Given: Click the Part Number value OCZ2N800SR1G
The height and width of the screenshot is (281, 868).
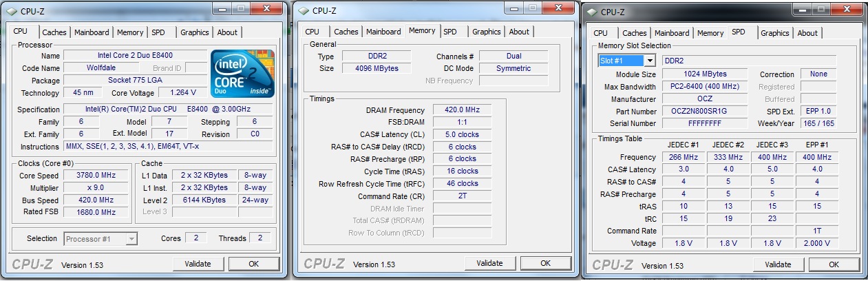Looking at the screenshot, I should [x=705, y=112].
